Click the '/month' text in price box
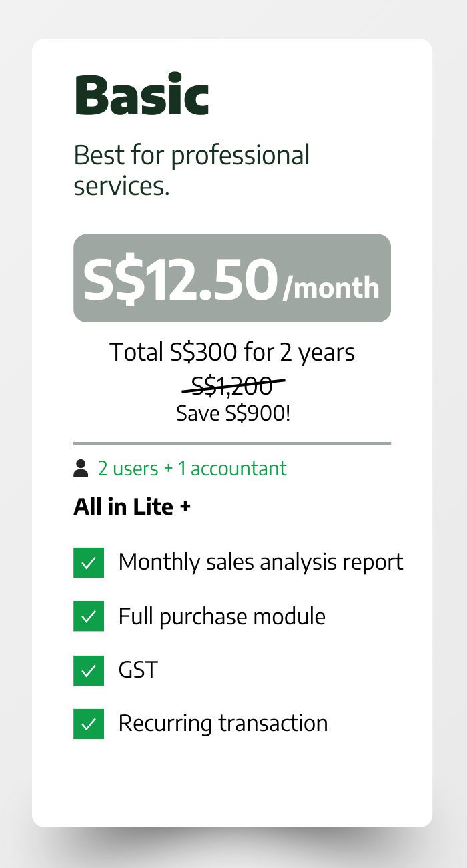467x868 pixels. [331, 288]
